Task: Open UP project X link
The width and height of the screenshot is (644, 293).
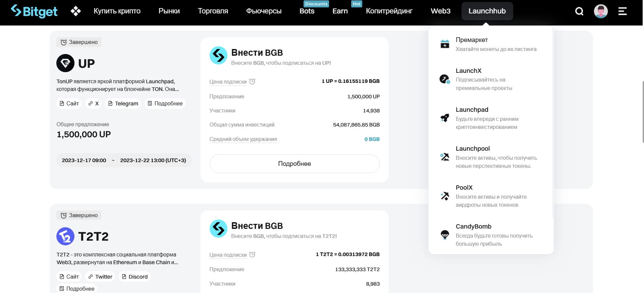Action: (94, 103)
